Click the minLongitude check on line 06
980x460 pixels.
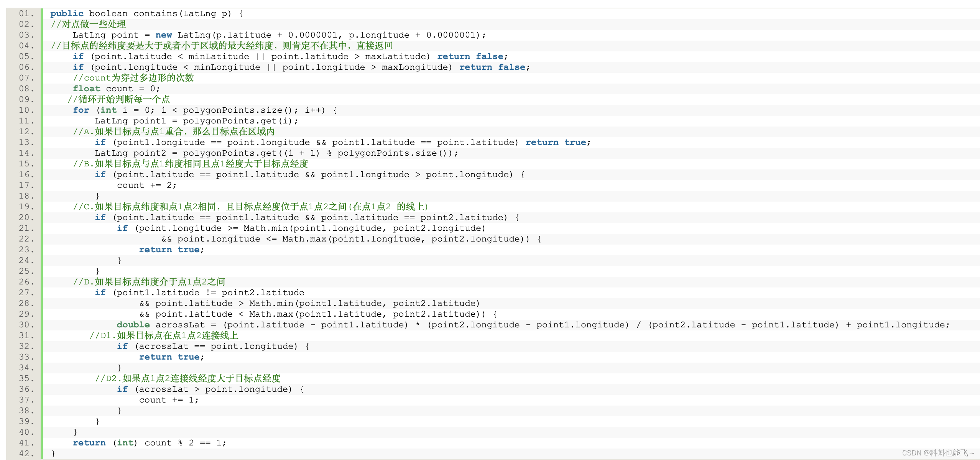(301, 67)
